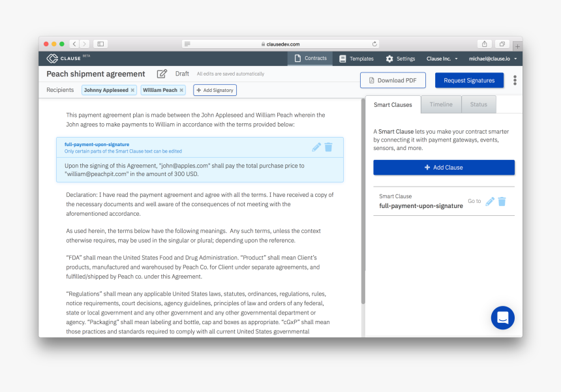The width and height of the screenshot is (561, 392).
Task: Click the paragraph defining "Regulations"
Action: click(x=198, y=312)
